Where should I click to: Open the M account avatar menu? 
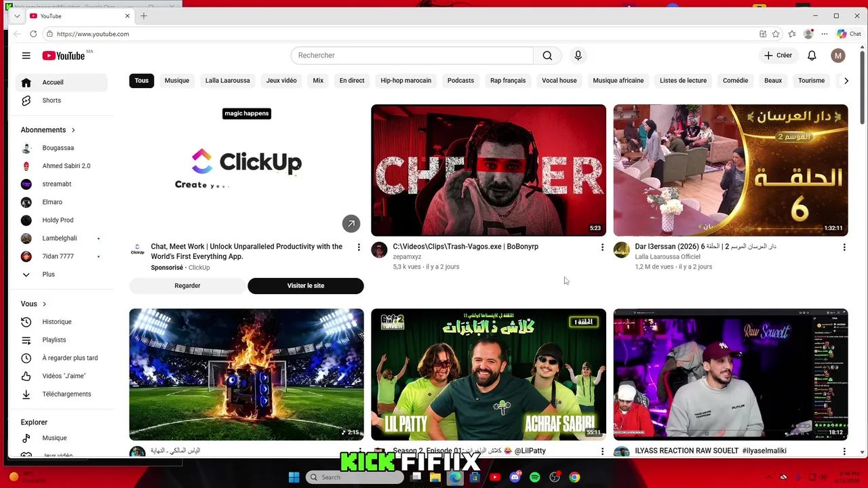[x=838, y=56]
